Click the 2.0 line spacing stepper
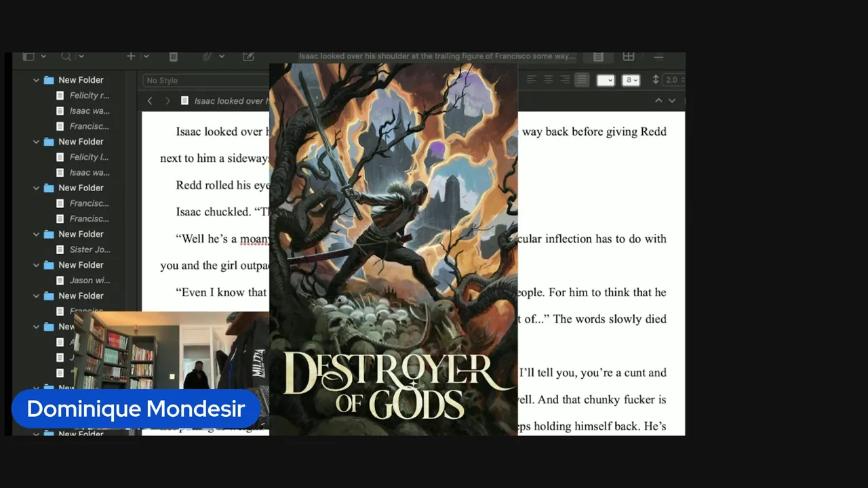868x488 pixels. 673,80
